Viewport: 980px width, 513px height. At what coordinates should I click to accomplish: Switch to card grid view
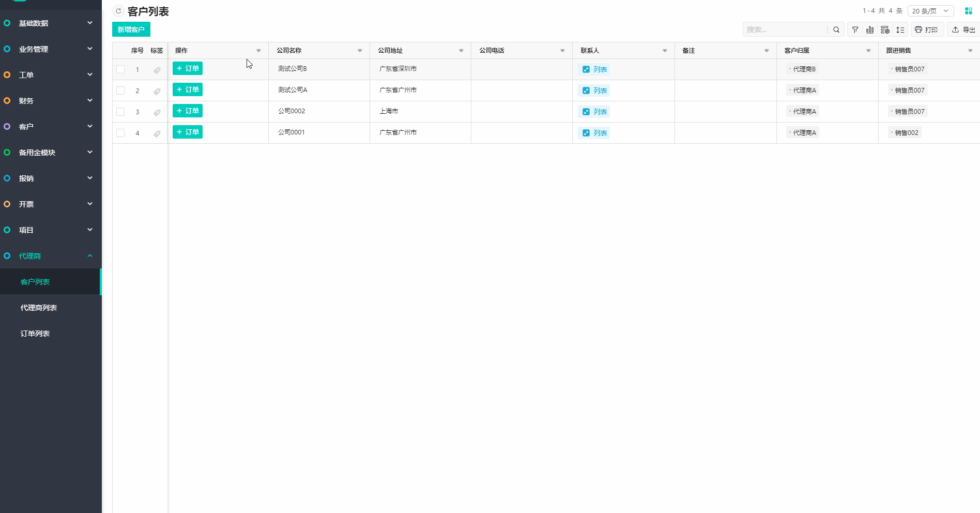click(x=969, y=11)
